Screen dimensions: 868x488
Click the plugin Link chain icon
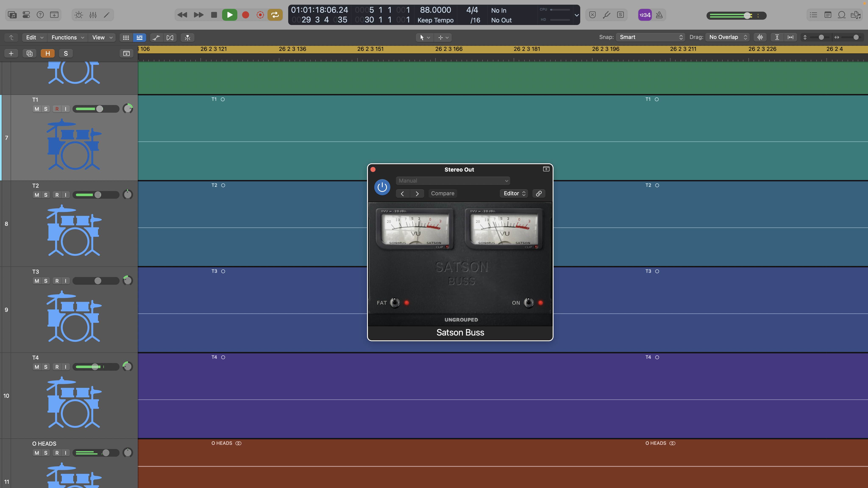[539, 194]
